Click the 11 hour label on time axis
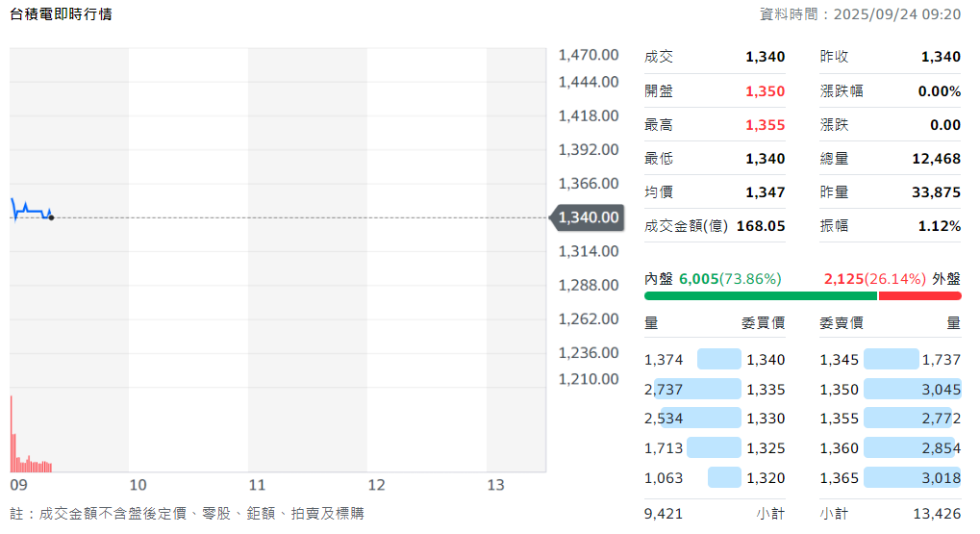This screenshot has width=980, height=534. pos(257,485)
